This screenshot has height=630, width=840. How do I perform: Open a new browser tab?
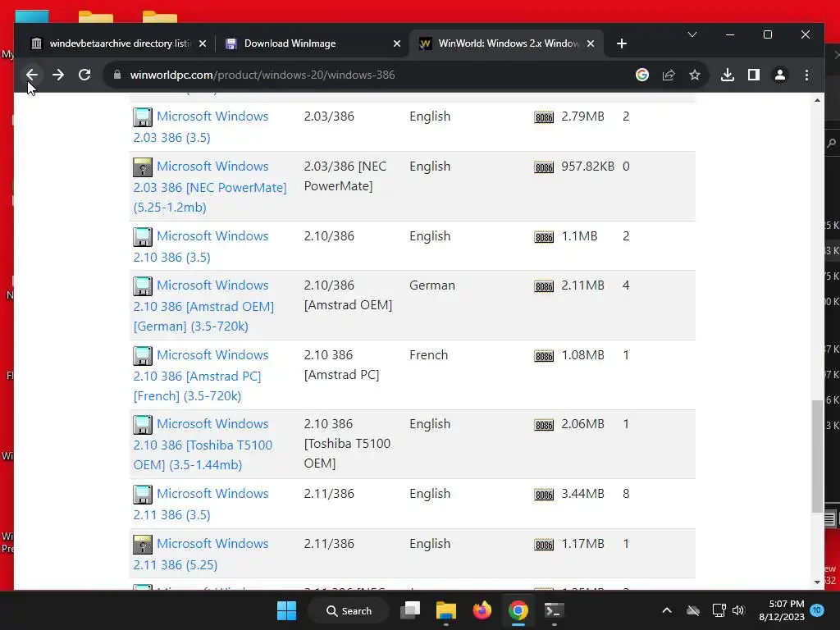click(622, 43)
